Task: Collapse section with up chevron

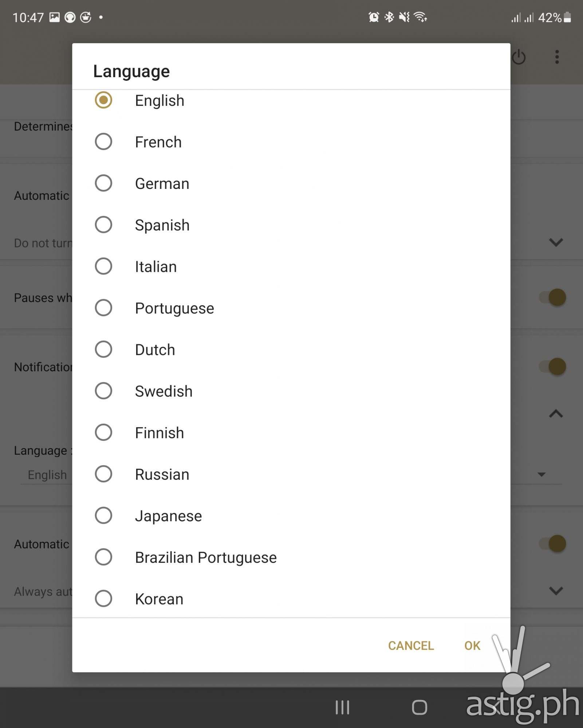Action: click(x=556, y=414)
